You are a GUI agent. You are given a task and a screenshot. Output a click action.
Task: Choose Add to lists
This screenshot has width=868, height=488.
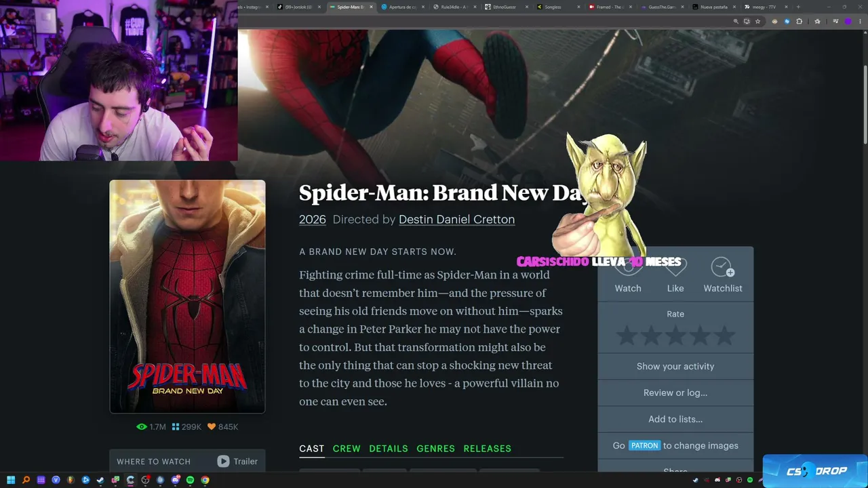click(675, 419)
